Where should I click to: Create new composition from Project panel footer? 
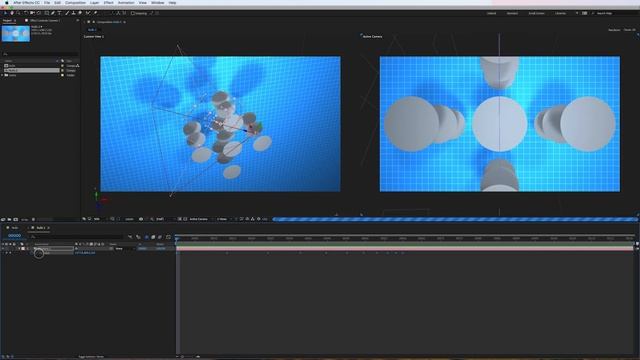(x=16, y=220)
